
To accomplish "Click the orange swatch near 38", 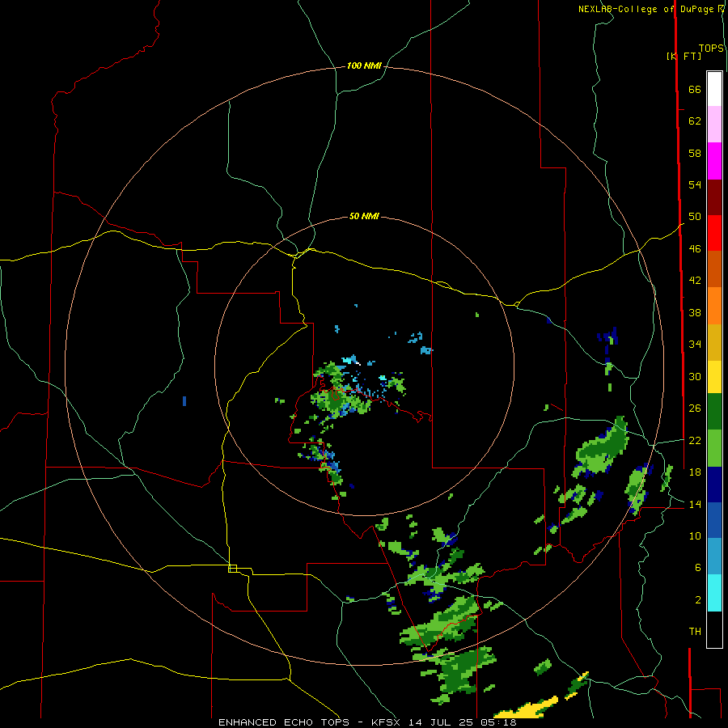I will click(x=714, y=306).
